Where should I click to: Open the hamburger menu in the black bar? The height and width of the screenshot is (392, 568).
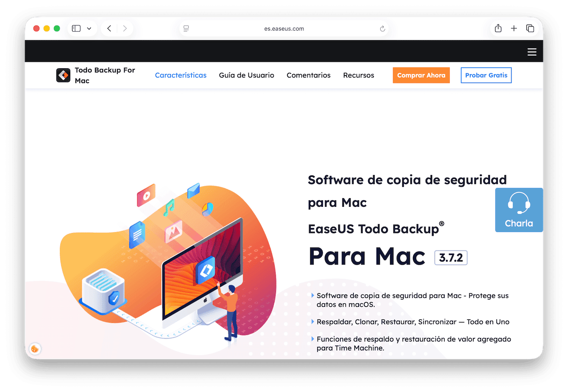coord(532,51)
